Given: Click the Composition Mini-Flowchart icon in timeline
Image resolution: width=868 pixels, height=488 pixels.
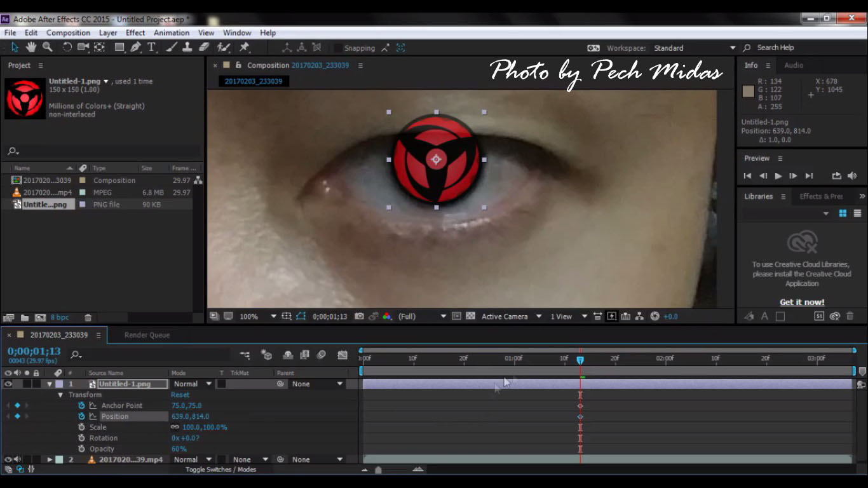Looking at the screenshot, I should coord(245,355).
